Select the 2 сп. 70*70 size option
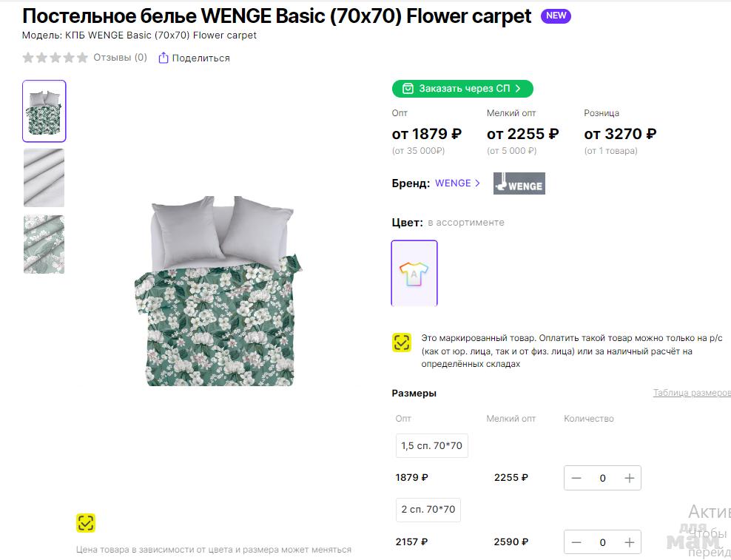The width and height of the screenshot is (731, 560). pyautogui.click(x=428, y=510)
